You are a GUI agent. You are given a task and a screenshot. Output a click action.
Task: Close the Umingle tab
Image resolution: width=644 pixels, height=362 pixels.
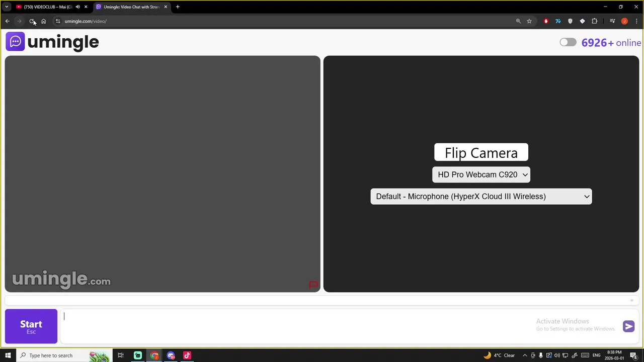point(166,7)
